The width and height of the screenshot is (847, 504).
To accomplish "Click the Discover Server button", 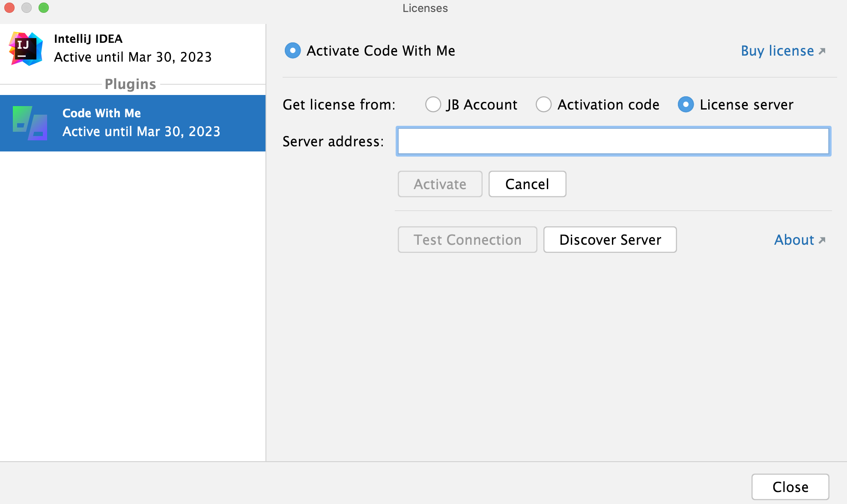I will [610, 240].
